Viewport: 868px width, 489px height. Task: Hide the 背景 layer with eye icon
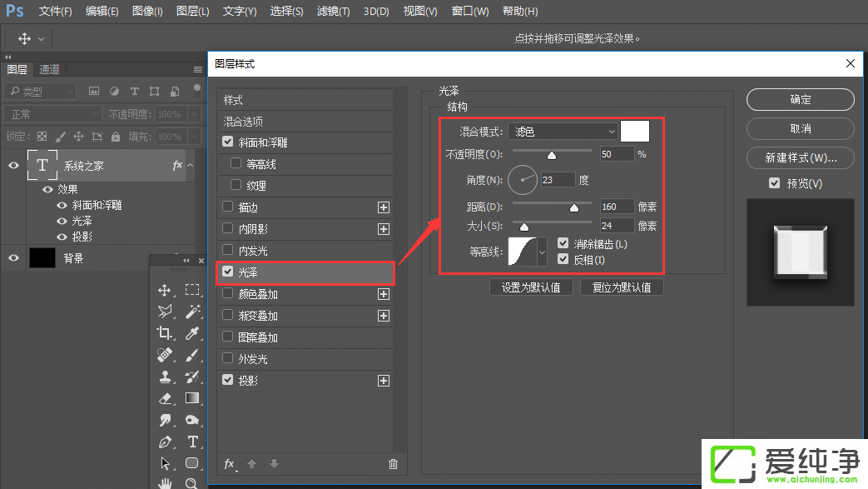tap(13, 258)
